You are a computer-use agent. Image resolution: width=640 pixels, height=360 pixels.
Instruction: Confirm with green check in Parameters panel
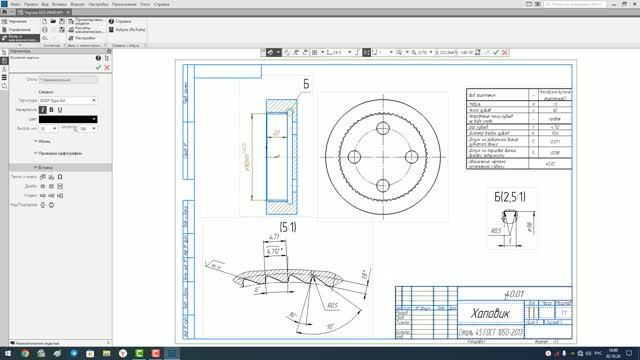point(98,67)
